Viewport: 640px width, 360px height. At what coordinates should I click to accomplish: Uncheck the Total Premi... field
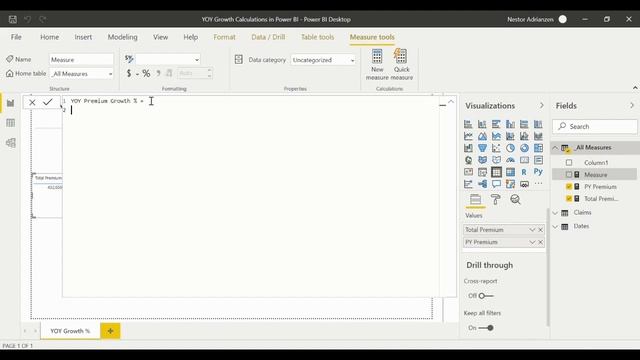coord(569,199)
